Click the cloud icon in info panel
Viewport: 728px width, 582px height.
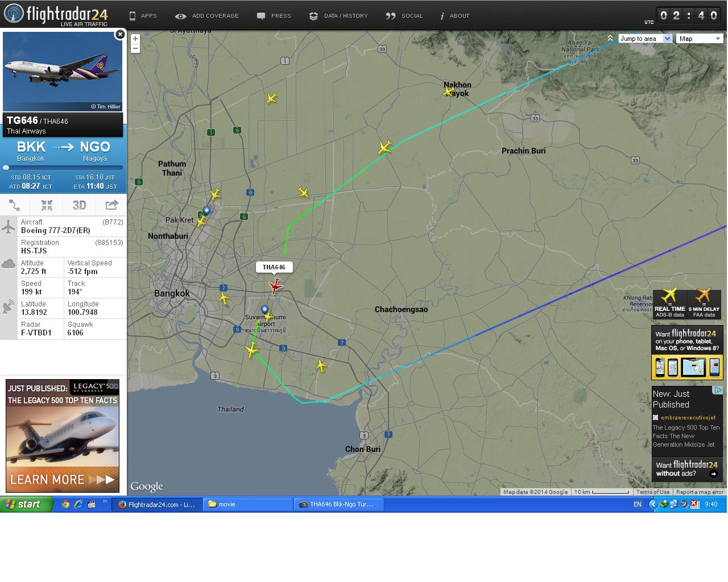pos(9,264)
